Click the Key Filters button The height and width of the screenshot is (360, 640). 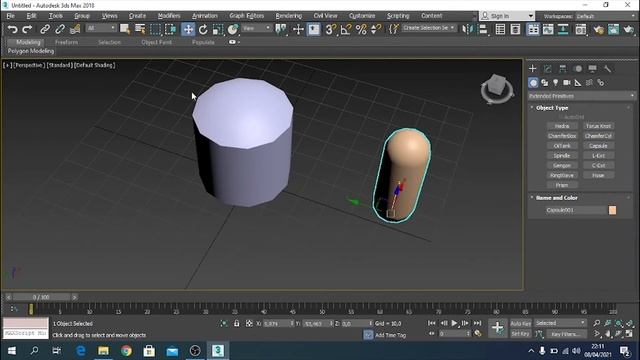(x=566, y=334)
